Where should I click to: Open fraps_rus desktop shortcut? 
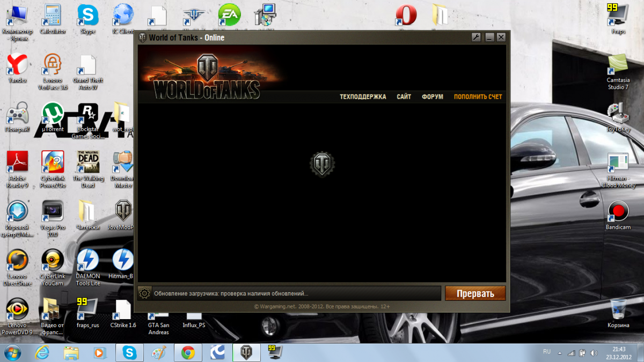[x=87, y=313]
